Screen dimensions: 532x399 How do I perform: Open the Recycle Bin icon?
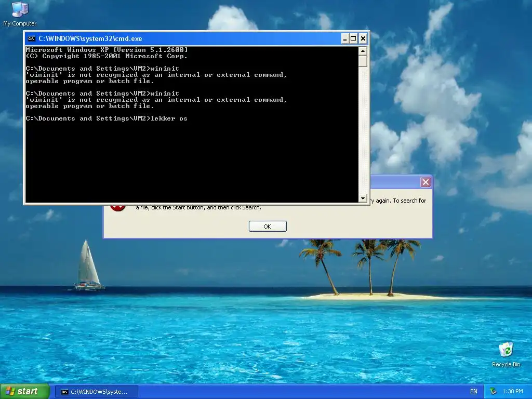pyautogui.click(x=506, y=354)
